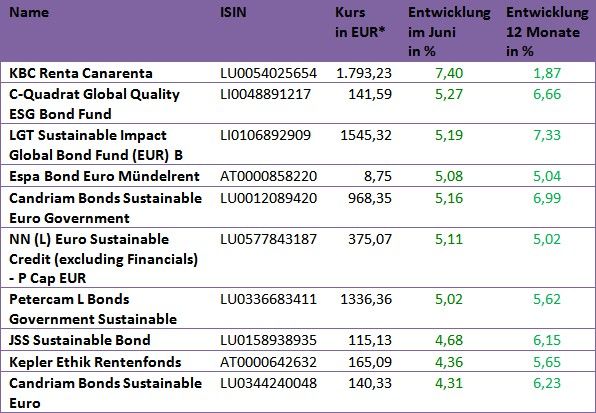Select JSS Sustainable Bond name
This screenshot has height=413, width=596.
tap(80, 340)
